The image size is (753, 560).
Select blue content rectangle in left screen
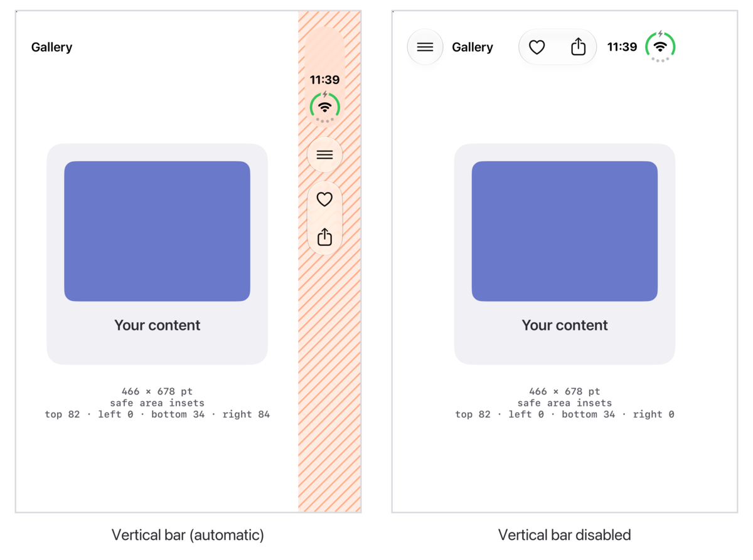coord(157,231)
